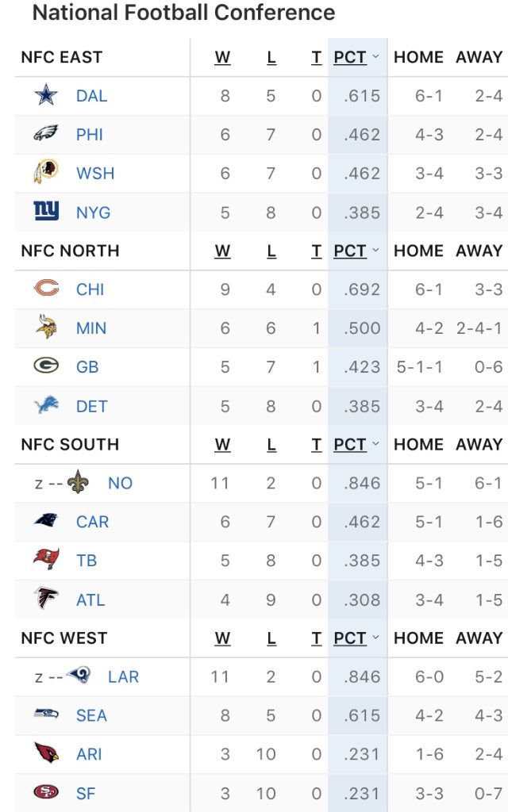Click the Philadelphia Eagles logo
The image size is (508, 812).
[46, 133]
